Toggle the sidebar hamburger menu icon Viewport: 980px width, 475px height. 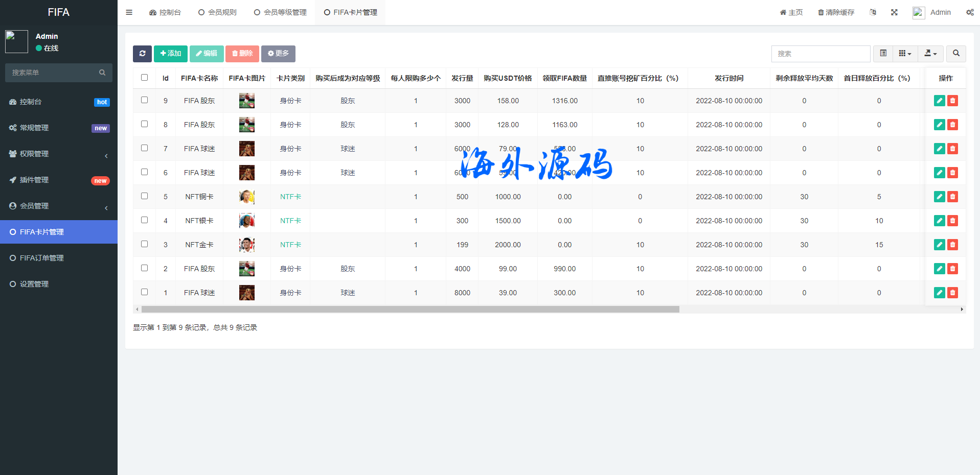point(129,12)
